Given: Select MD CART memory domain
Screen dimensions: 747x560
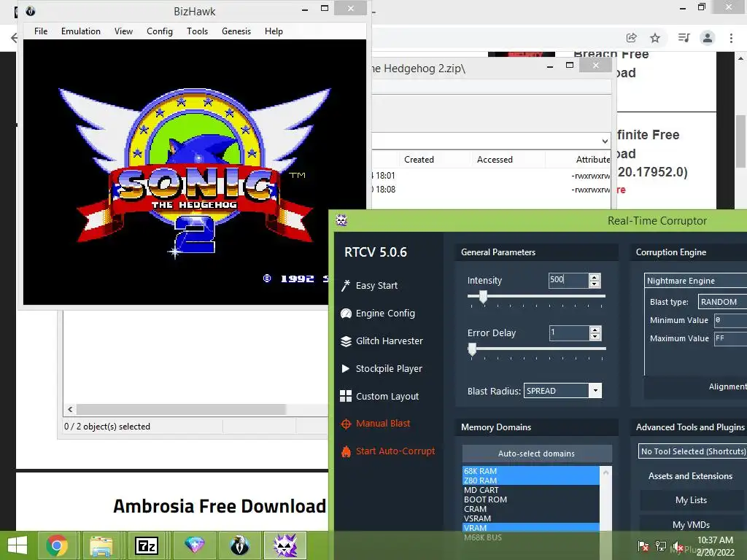Looking at the screenshot, I should (531, 490).
